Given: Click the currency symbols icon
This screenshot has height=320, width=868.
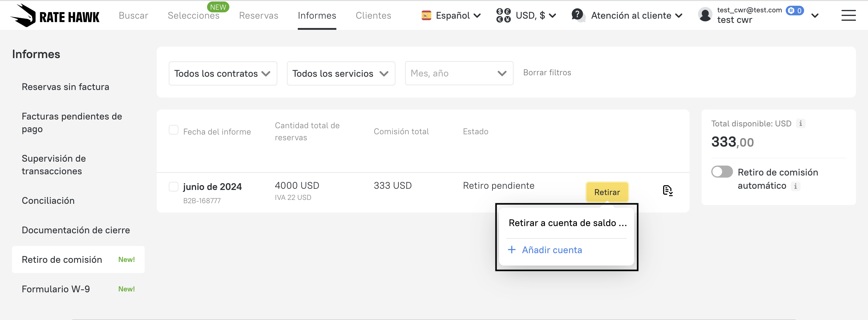Looking at the screenshot, I should [x=503, y=15].
